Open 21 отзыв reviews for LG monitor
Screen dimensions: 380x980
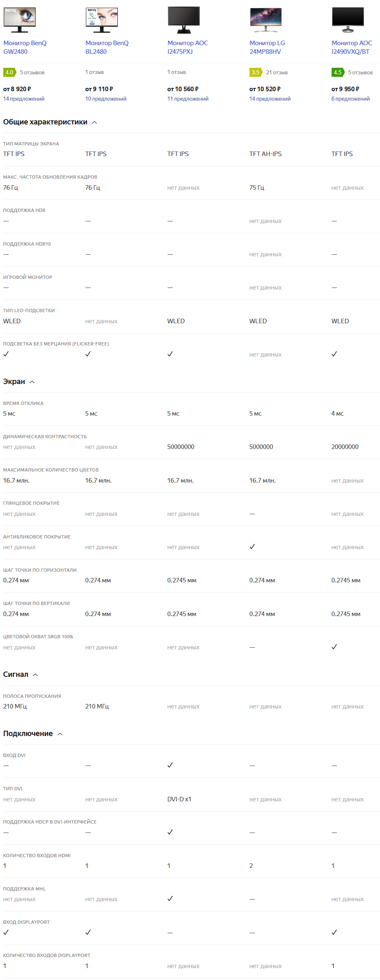point(277,73)
